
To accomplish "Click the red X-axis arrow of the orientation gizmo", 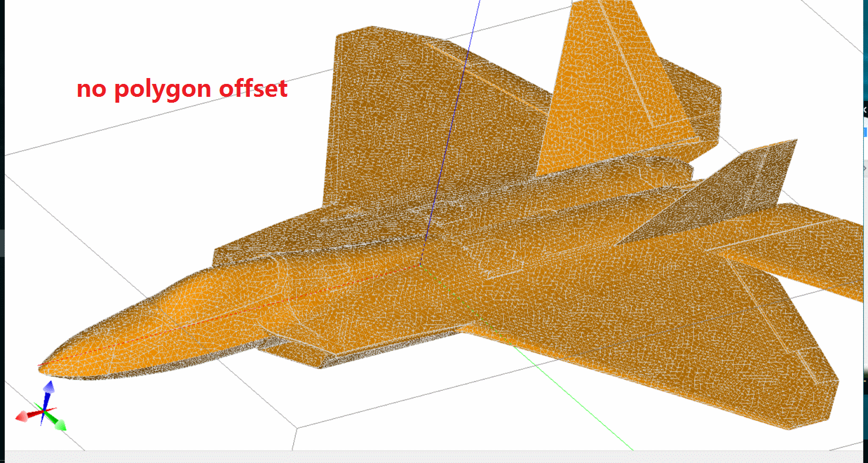I will pos(22,417).
